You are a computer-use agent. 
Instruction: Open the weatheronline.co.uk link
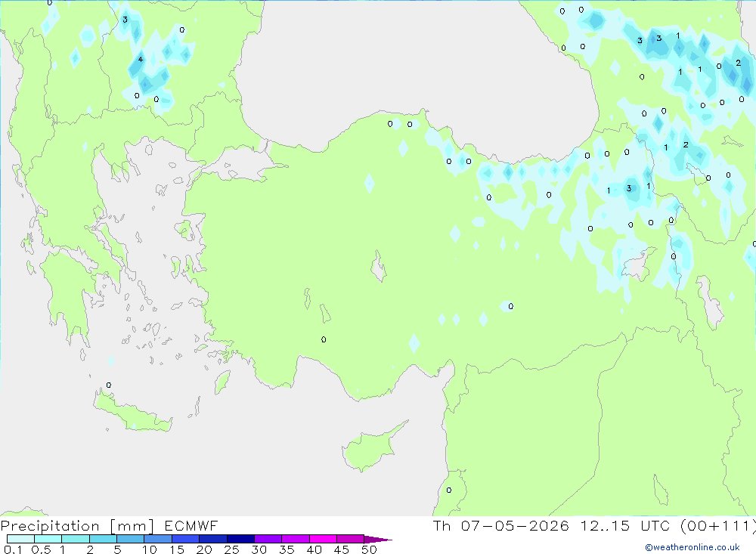692,547
